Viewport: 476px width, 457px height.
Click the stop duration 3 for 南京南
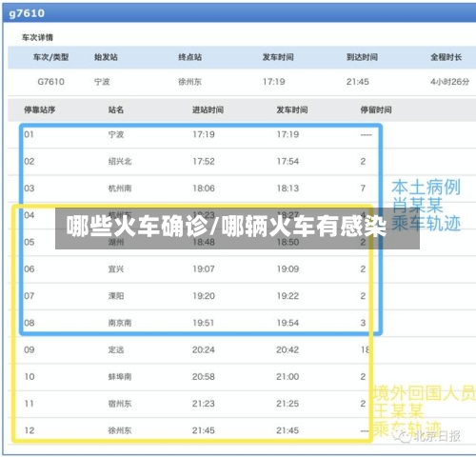click(x=363, y=323)
